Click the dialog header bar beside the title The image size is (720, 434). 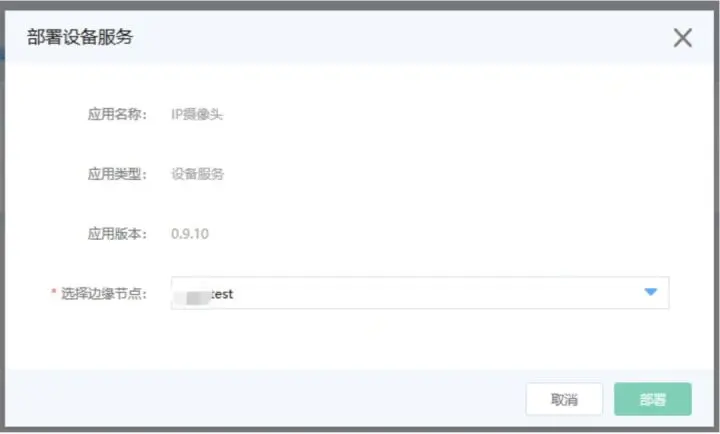[399, 38]
